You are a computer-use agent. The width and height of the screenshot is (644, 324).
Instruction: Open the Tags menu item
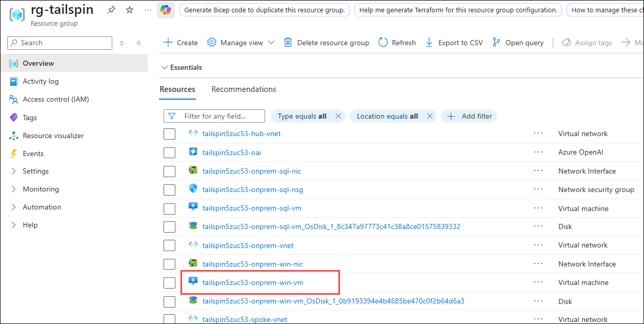[x=30, y=117]
